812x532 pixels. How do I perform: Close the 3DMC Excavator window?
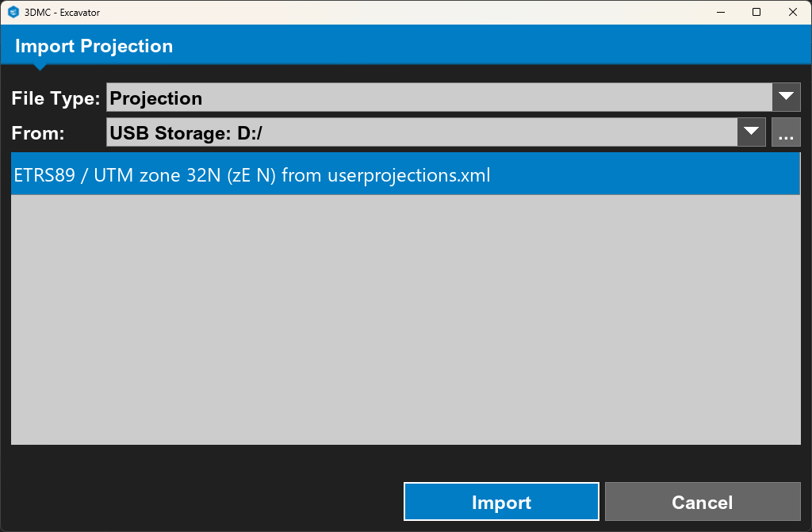pos(792,12)
